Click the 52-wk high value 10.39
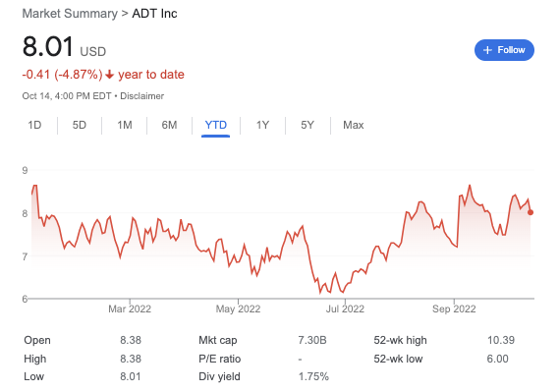The width and height of the screenshot is (559, 392). pyautogui.click(x=501, y=340)
